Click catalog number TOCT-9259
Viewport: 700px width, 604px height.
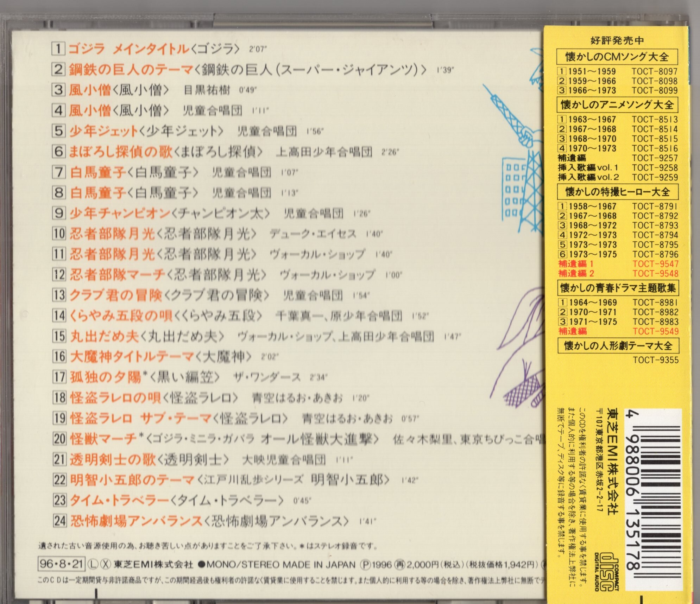(x=655, y=177)
